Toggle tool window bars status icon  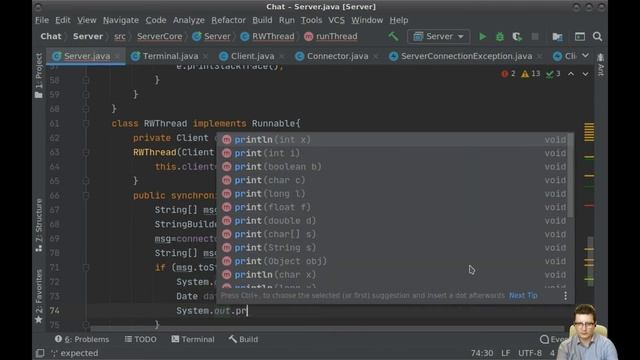click(x=40, y=353)
